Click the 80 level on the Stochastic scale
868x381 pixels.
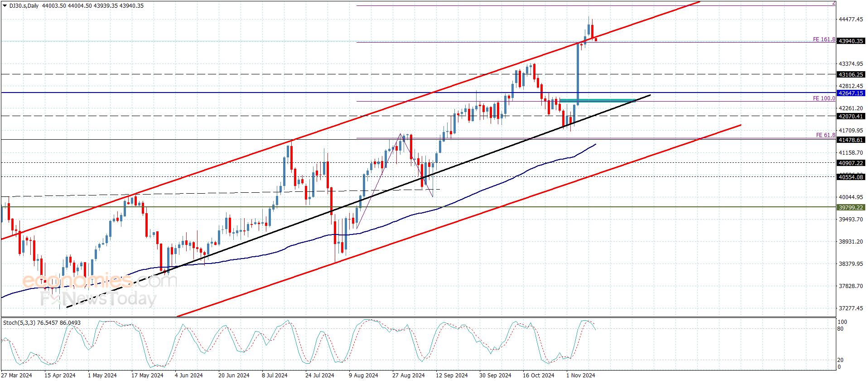click(840, 329)
